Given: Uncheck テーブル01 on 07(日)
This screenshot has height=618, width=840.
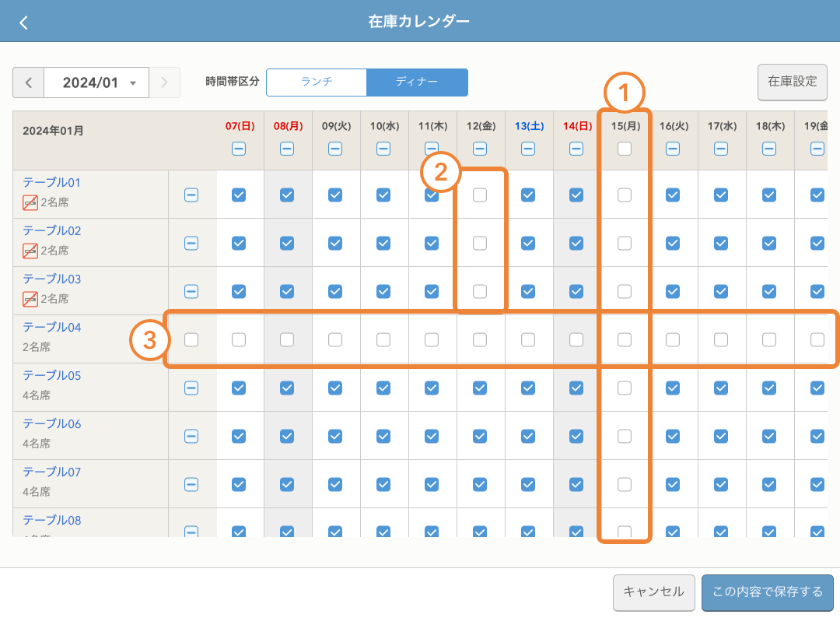Looking at the screenshot, I should (239, 195).
